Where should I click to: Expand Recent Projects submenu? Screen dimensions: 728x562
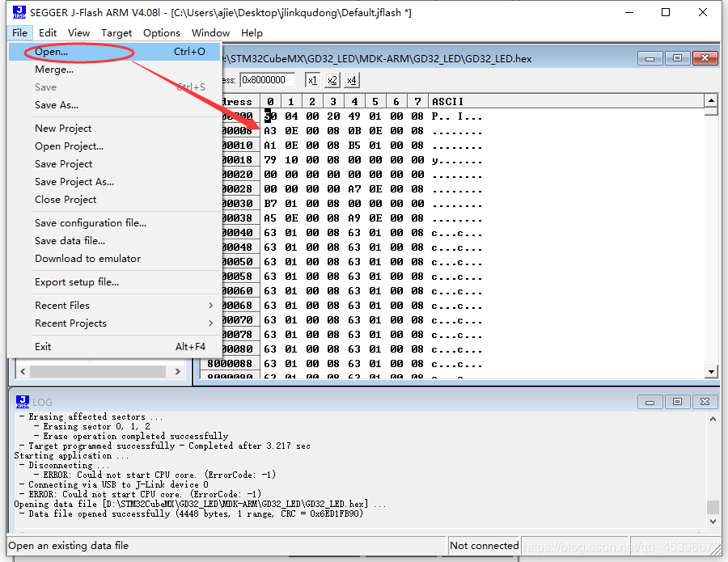click(114, 323)
